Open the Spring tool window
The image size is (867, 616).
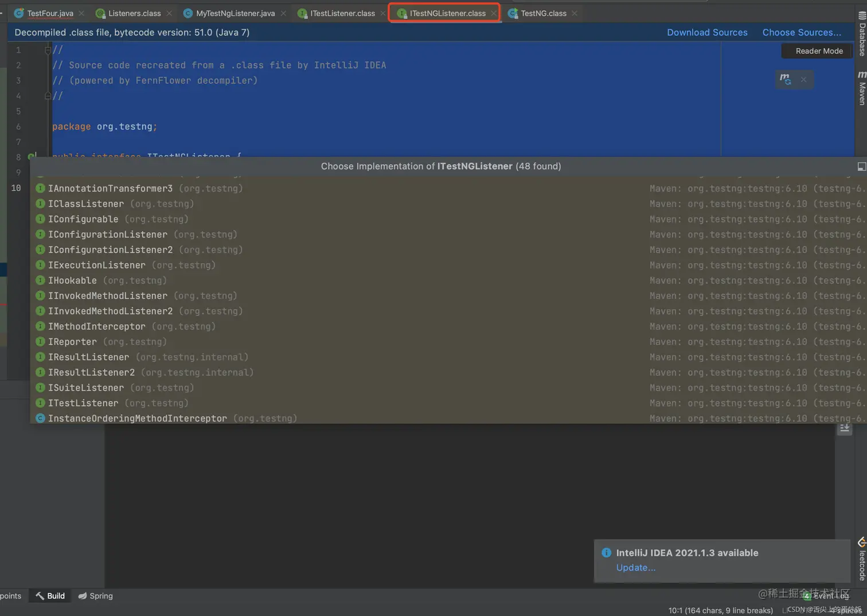(95, 596)
